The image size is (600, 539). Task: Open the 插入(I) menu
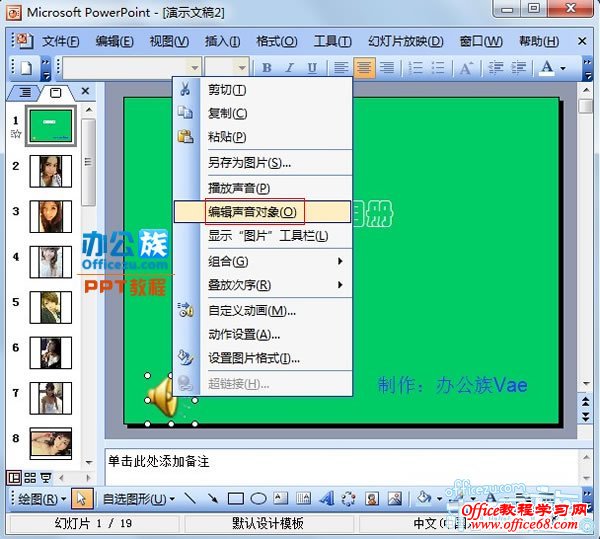pyautogui.click(x=222, y=41)
